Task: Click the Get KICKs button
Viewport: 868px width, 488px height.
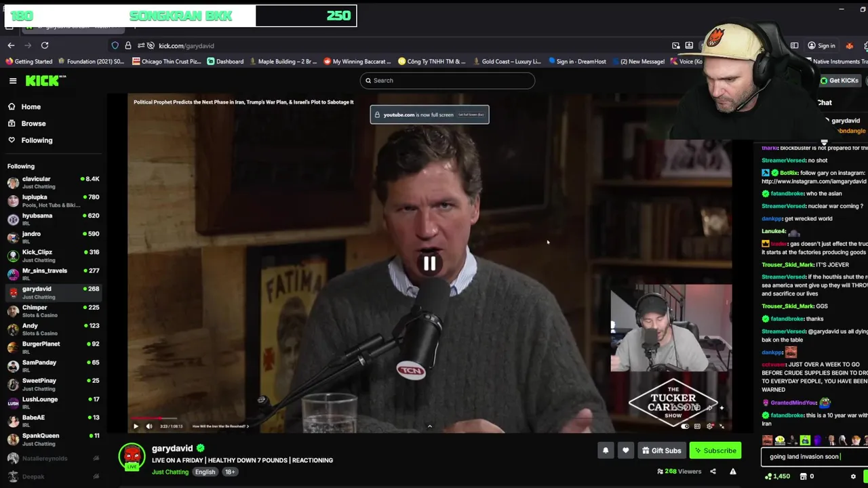Action: (840, 81)
